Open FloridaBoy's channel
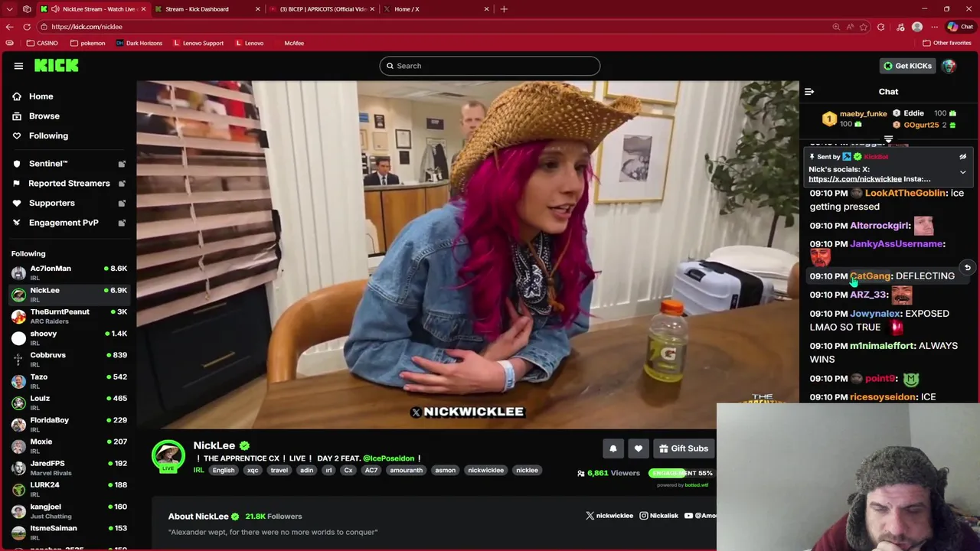Image resolution: width=980 pixels, height=551 pixels. point(69,424)
